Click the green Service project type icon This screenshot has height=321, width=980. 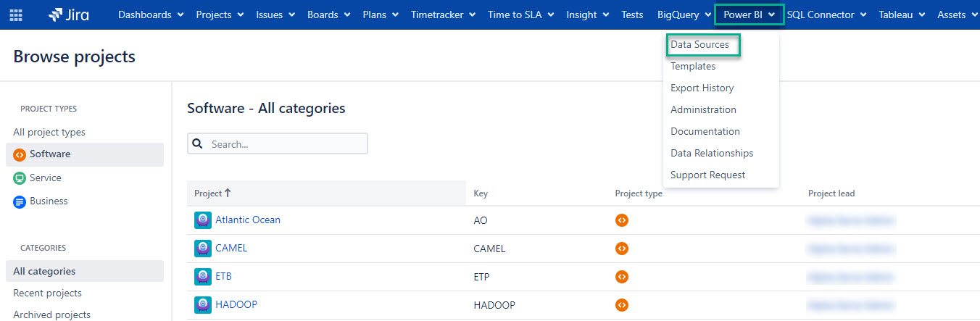click(x=20, y=178)
